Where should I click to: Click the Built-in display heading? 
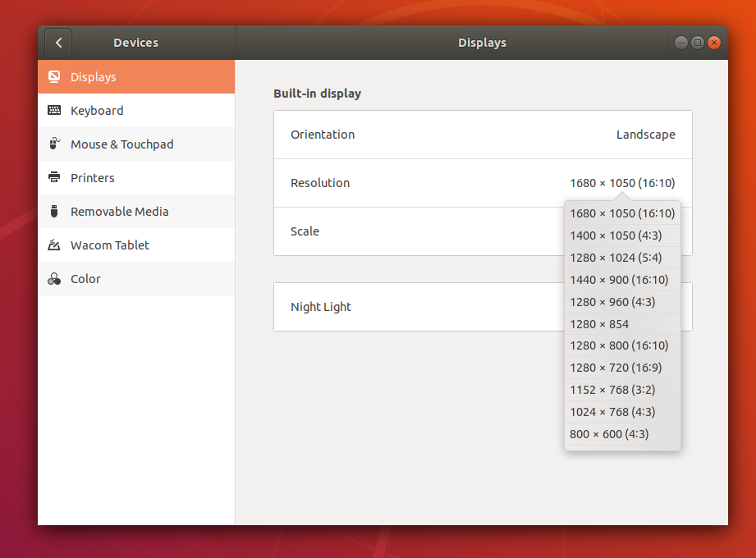coord(317,94)
